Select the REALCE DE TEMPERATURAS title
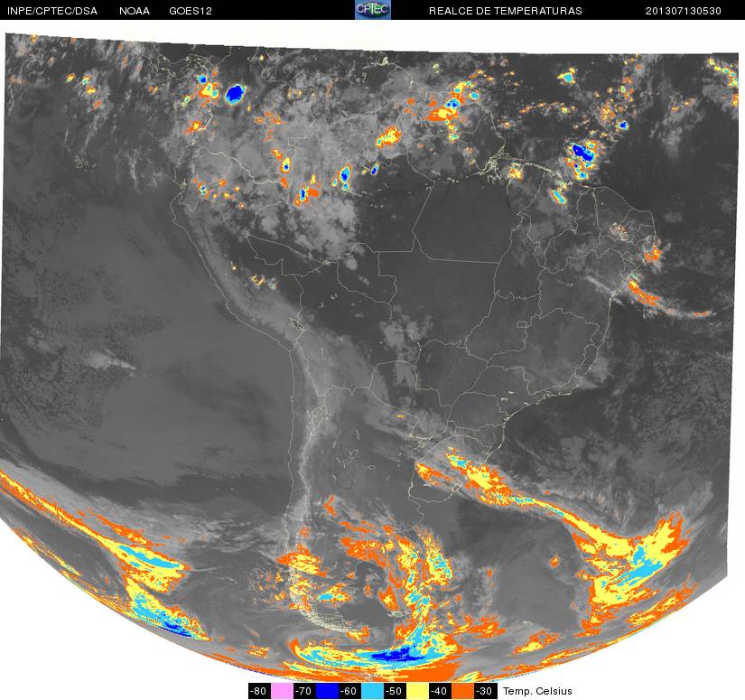This screenshot has height=700, width=745. pyautogui.click(x=505, y=11)
